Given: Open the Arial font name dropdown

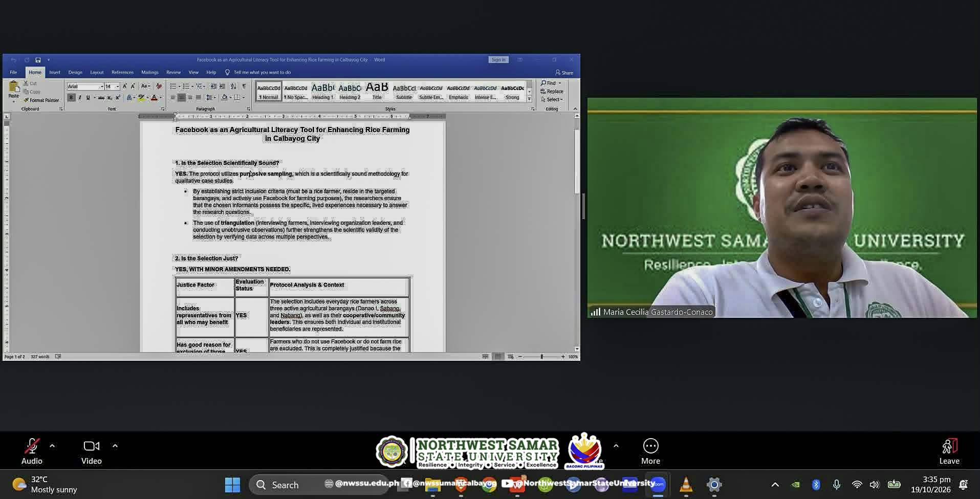Looking at the screenshot, I should 101,86.
